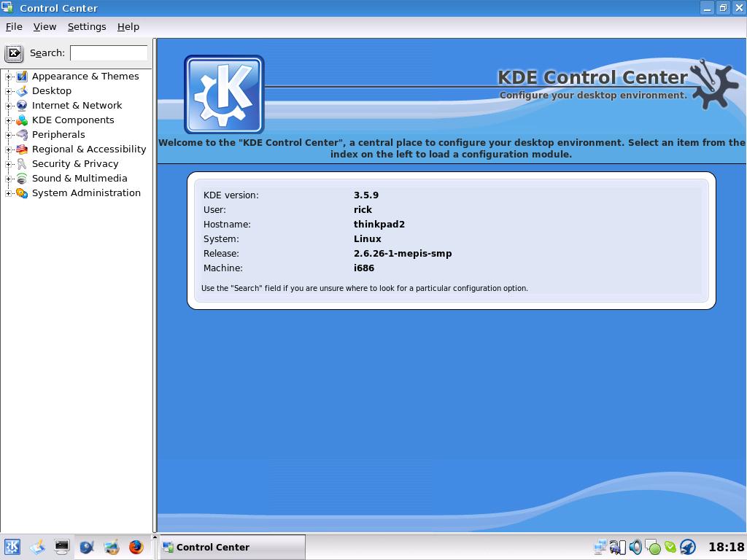The width and height of the screenshot is (747, 560).
Task: Expand the Regional & Accessibility tree node
Action: click(x=8, y=149)
